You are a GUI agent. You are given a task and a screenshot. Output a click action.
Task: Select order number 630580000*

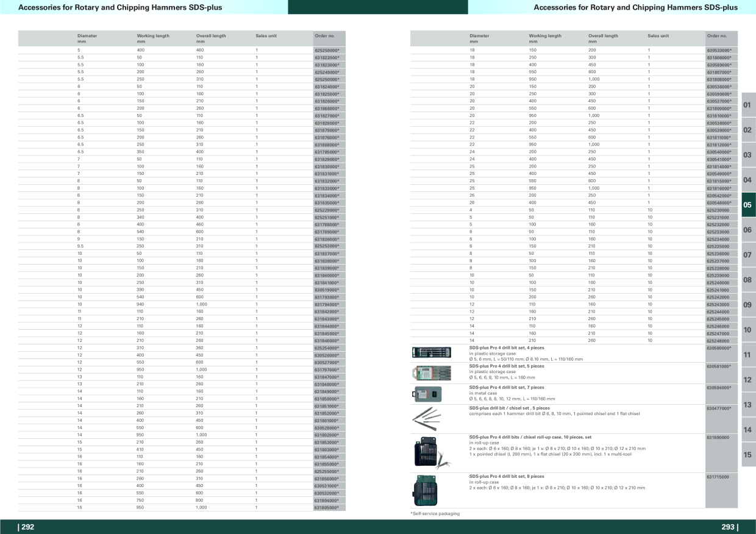tap(719, 348)
